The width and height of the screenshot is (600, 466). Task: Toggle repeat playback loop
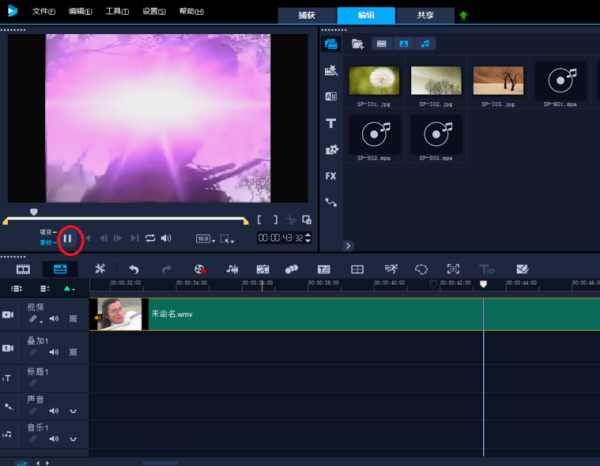point(150,238)
